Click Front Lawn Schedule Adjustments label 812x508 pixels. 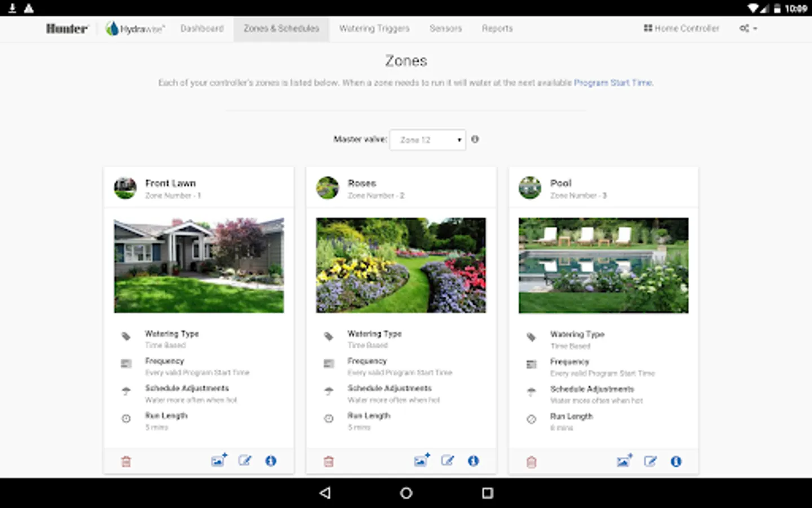(x=187, y=388)
